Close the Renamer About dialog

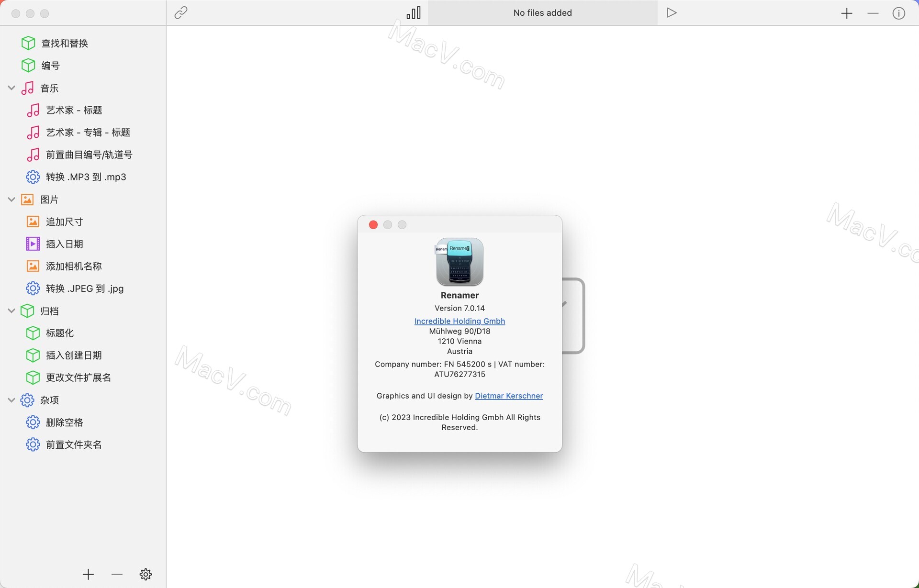point(373,225)
